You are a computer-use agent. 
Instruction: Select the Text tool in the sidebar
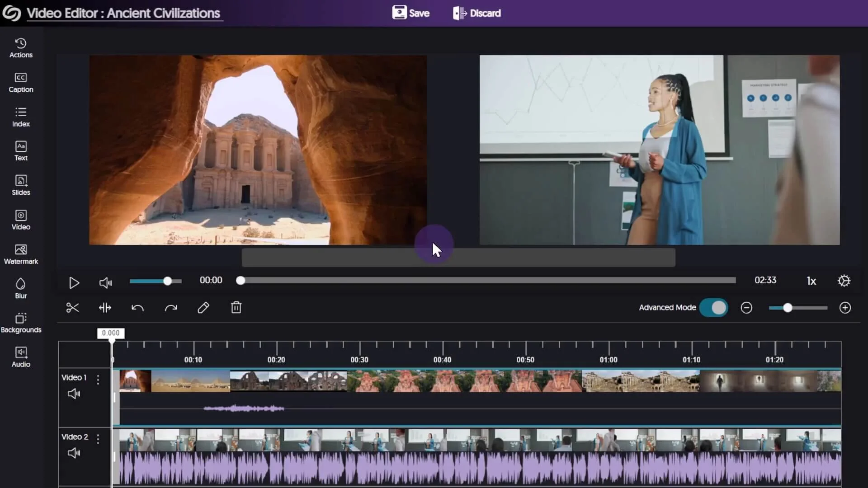(20, 150)
